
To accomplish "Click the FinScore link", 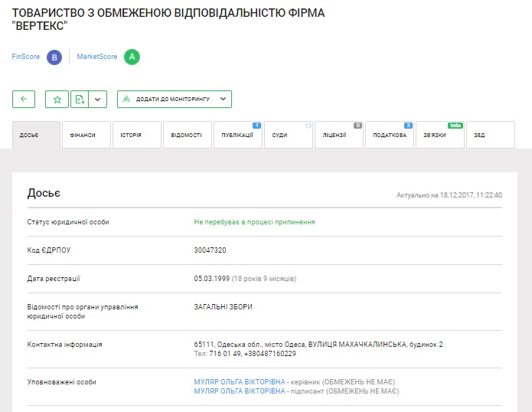I will pos(26,57).
